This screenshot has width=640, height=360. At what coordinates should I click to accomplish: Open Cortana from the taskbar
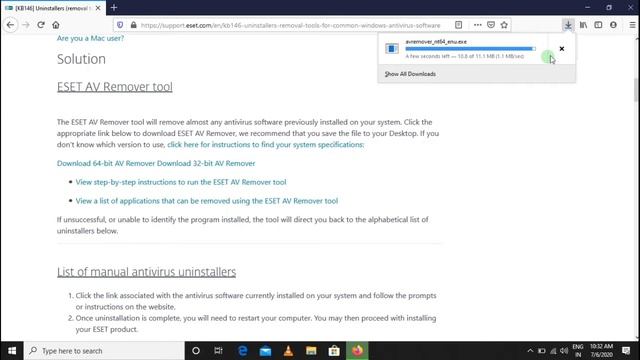click(196, 351)
